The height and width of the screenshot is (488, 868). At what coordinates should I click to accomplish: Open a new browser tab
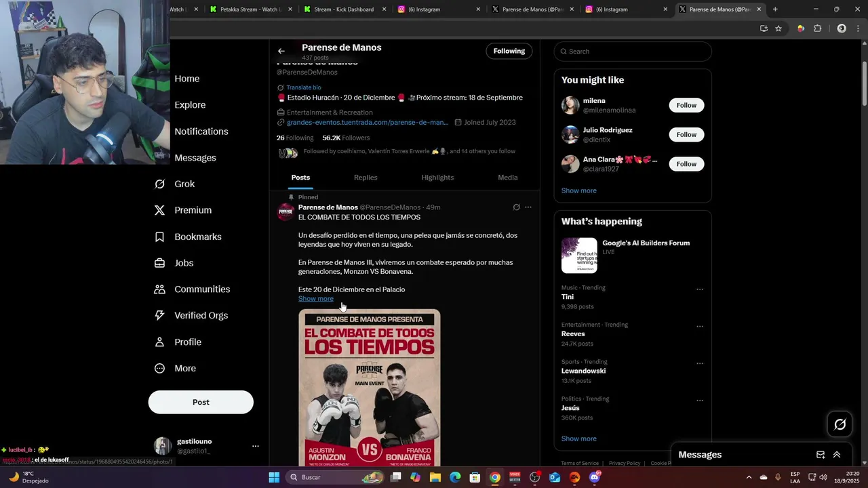point(775,9)
